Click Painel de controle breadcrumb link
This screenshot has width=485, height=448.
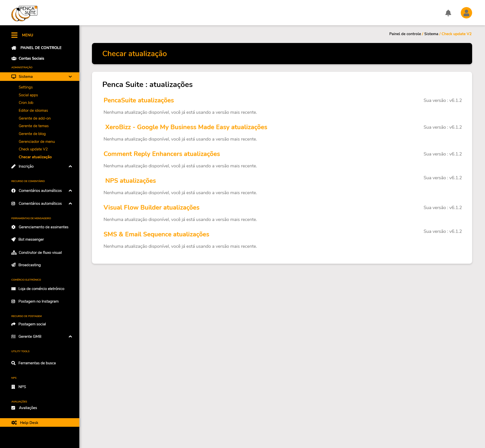point(405,34)
